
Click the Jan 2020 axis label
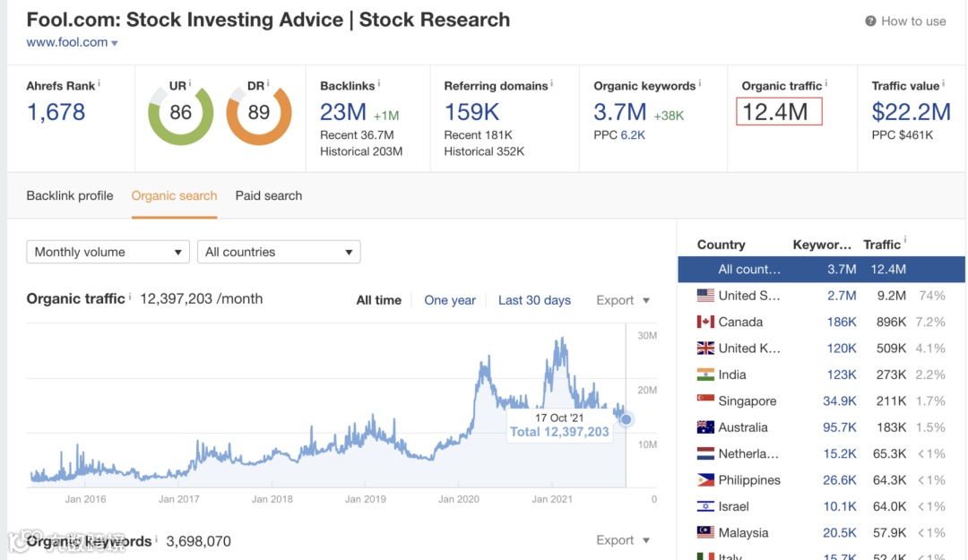pos(459,499)
